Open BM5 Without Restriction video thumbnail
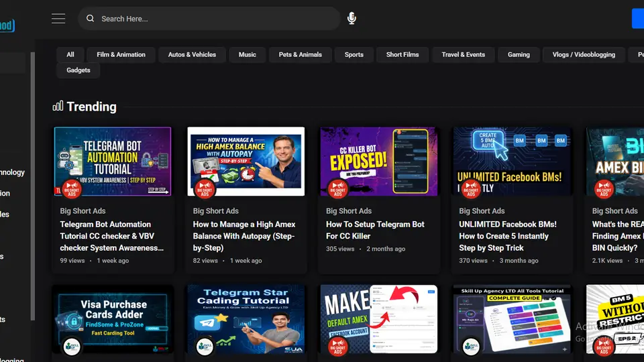644x362 pixels. [x=615, y=319]
